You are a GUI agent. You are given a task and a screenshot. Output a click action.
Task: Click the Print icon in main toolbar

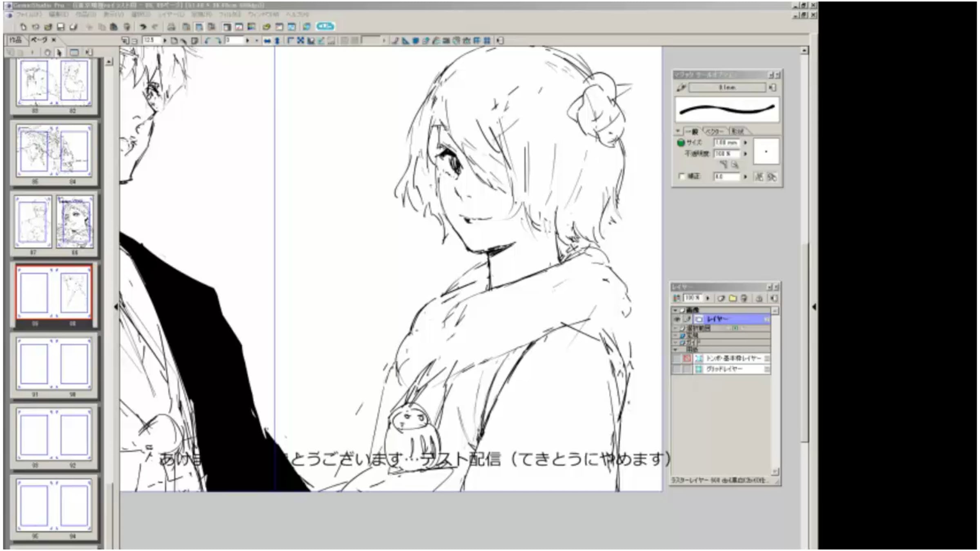[x=171, y=27]
